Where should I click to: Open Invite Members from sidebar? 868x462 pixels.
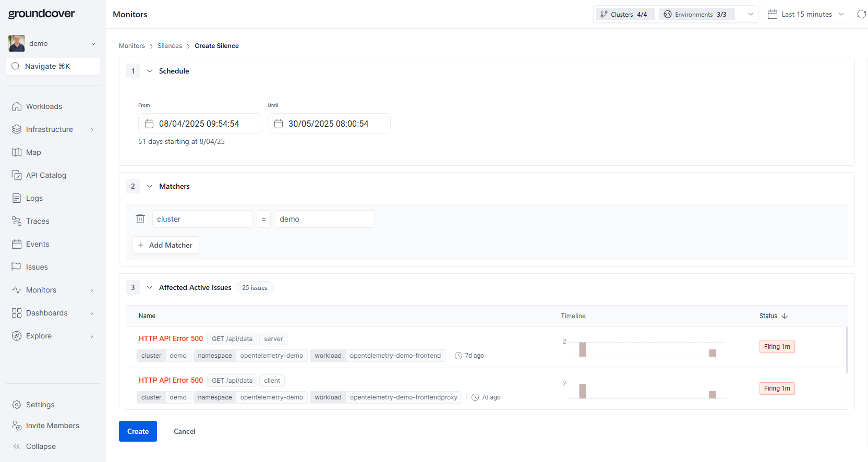coord(52,425)
